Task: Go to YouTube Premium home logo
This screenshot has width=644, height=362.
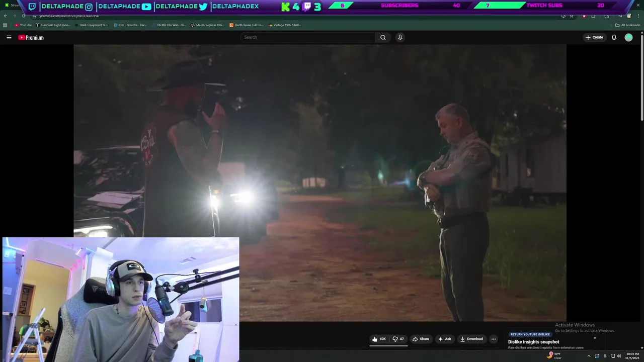Action: pyautogui.click(x=31, y=38)
